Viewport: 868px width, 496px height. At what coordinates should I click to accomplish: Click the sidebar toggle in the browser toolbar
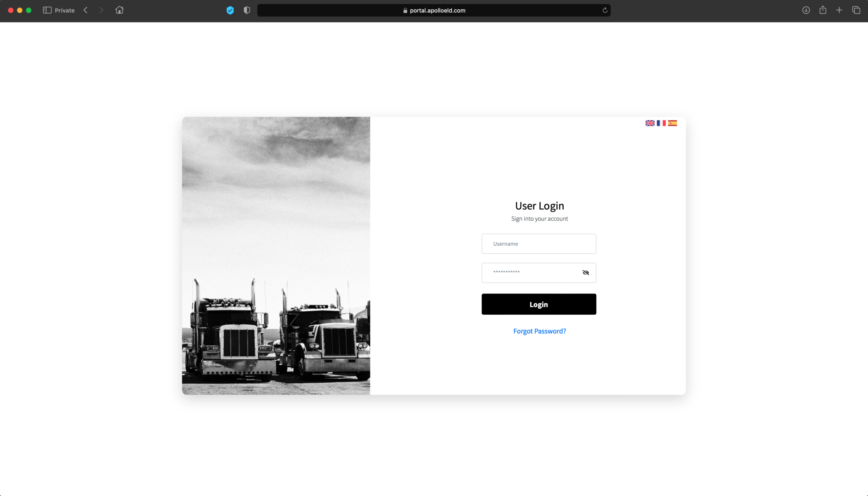click(47, 10)
